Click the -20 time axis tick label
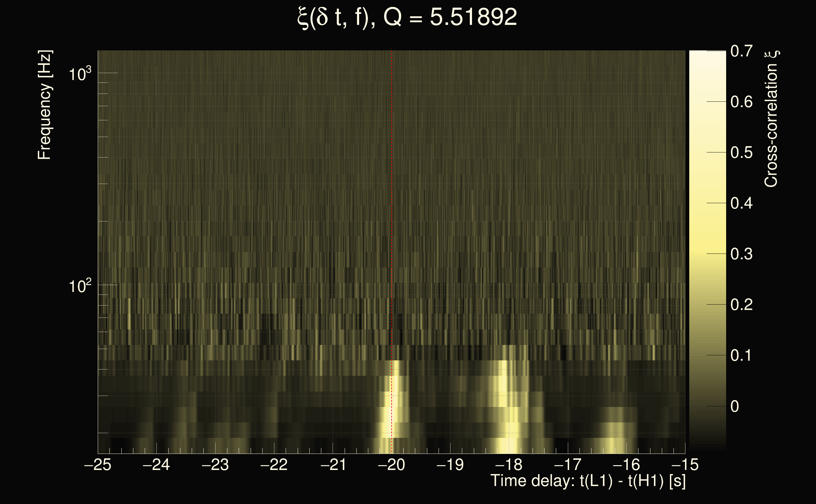 point(391,465)
